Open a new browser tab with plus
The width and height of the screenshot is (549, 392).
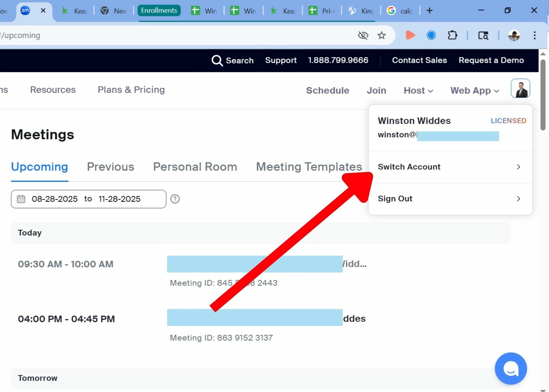click(430, 11)
